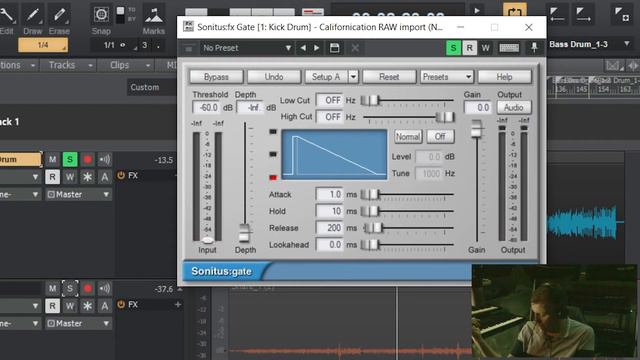Click second track input echo icon
The image size is (640, 360).
pyautogui.click(x=104, y=289)
